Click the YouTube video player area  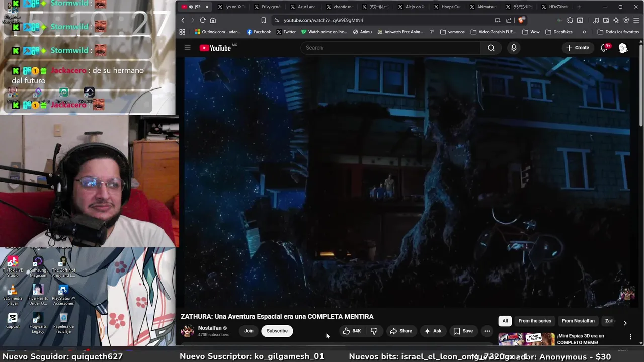[407, 182]
